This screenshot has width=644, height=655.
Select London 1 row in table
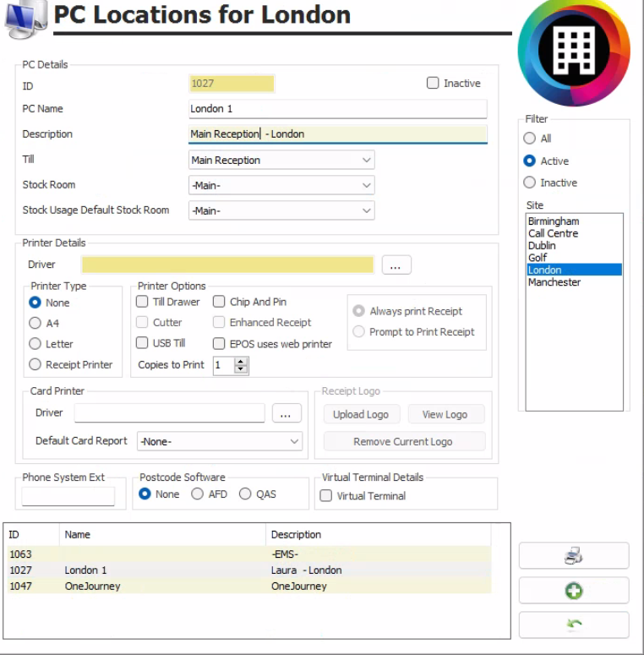click(x=249, y=570)
